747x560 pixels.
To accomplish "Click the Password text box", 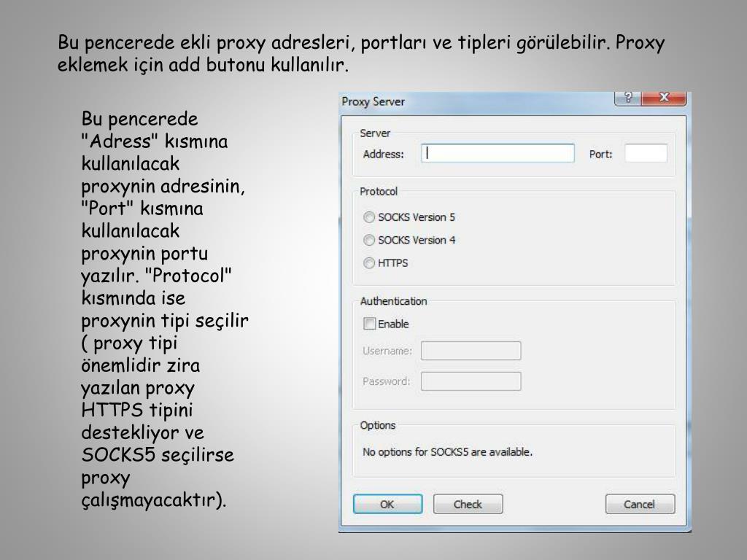I will (471, 381).
